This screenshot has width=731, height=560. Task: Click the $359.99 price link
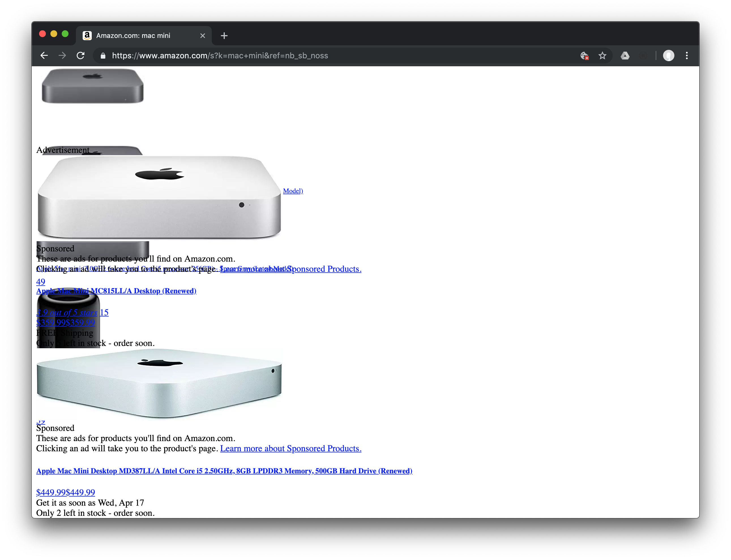click(66, 322)
